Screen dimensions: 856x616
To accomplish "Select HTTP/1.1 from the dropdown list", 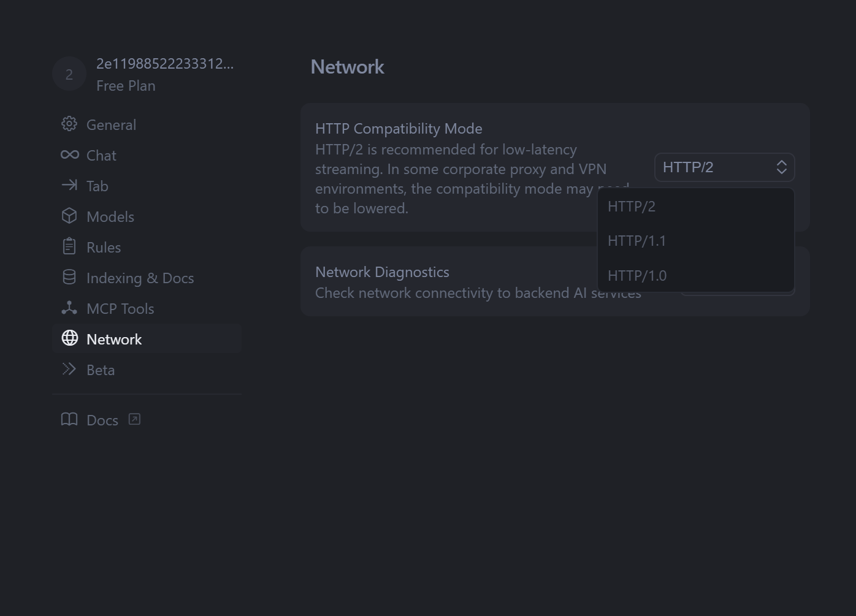I will coord(636,241).
